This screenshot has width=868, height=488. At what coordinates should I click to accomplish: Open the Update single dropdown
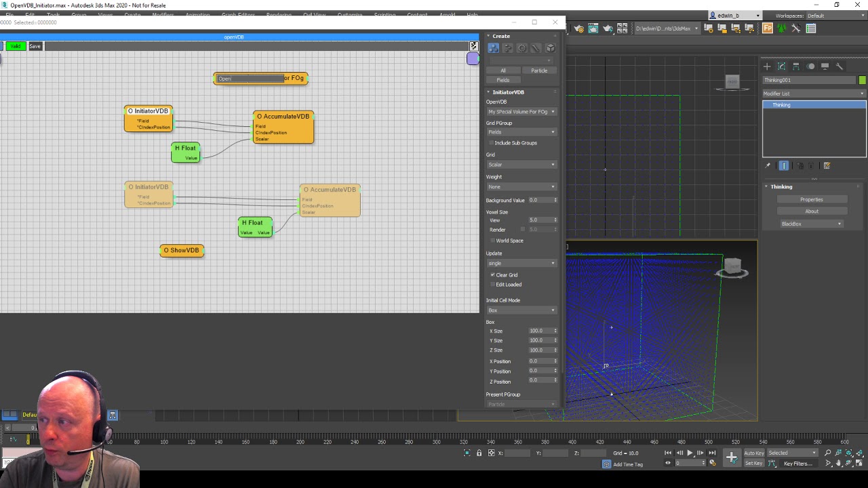pyautogui.click(x=521, y=264)
